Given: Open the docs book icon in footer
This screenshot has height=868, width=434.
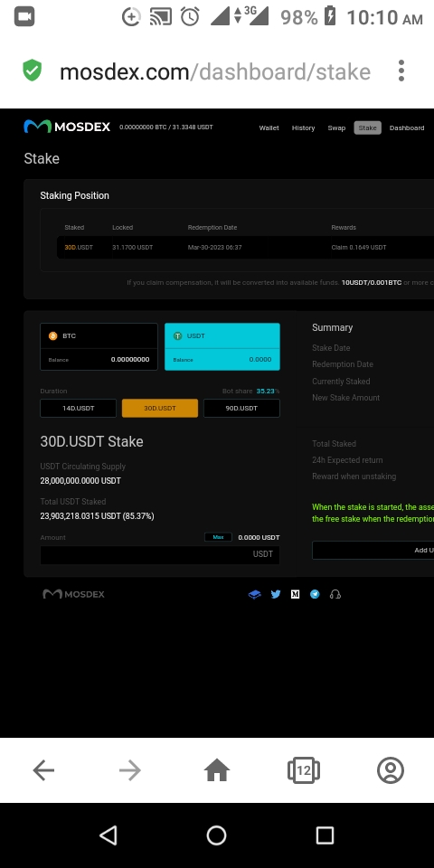Looking at the screenshot, I should (255, 595).
